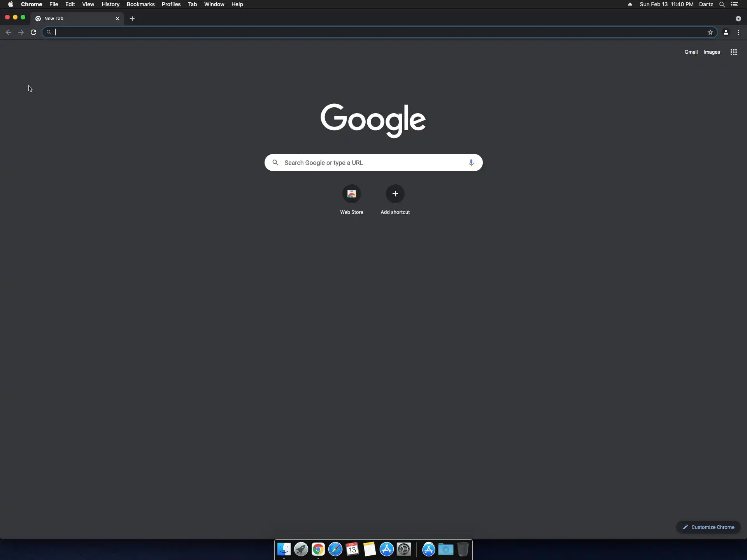Close the New Tab tab

[x=117, y=19]
